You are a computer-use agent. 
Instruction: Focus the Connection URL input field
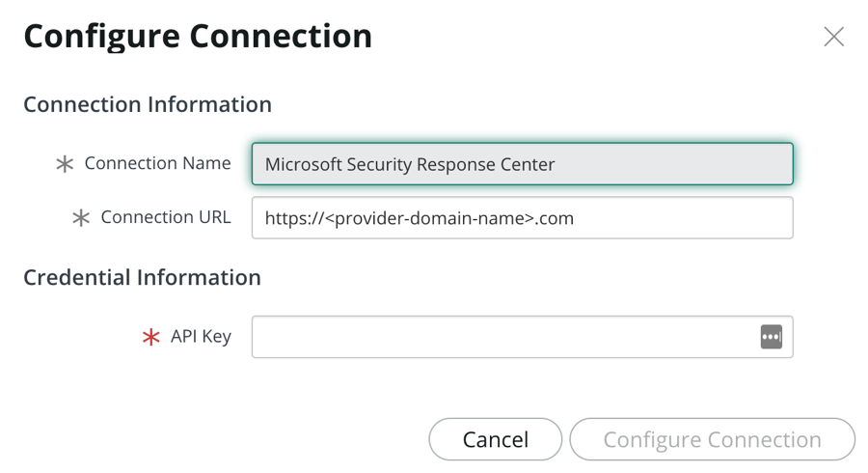[x=522, y=217]
